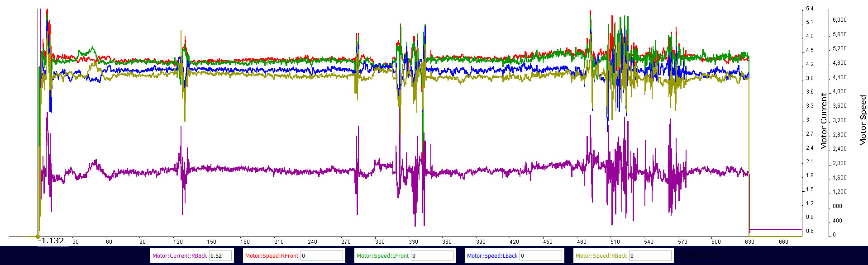868x265 pixels.
Task: Click the Motor:Current:RBack value field showing 0.52
Action: [221, 256]
